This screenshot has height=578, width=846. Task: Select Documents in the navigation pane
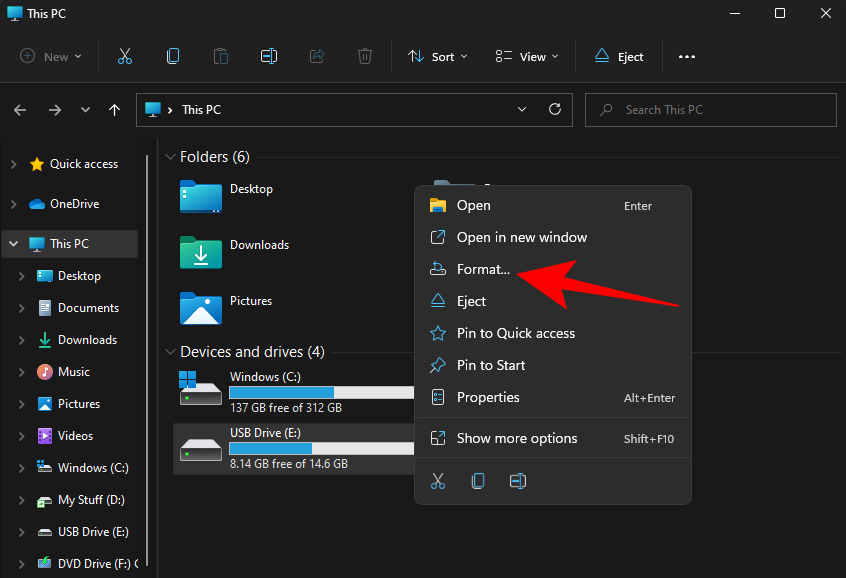[x=88, y=308]
